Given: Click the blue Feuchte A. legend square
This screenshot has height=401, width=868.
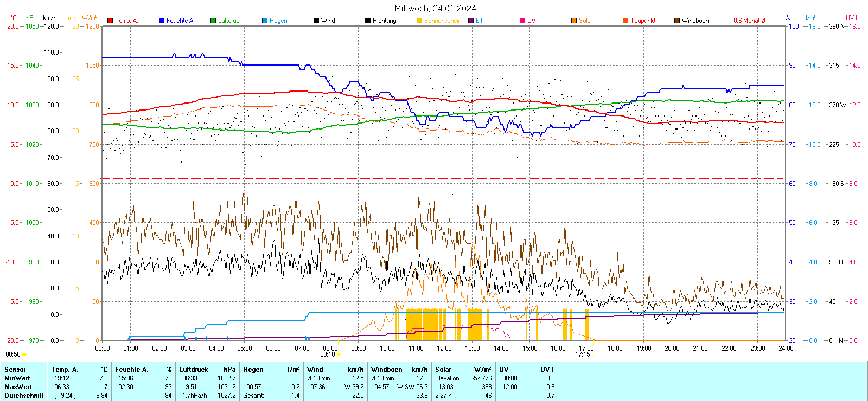Looking at the screenshot, I should pos(162,21).
